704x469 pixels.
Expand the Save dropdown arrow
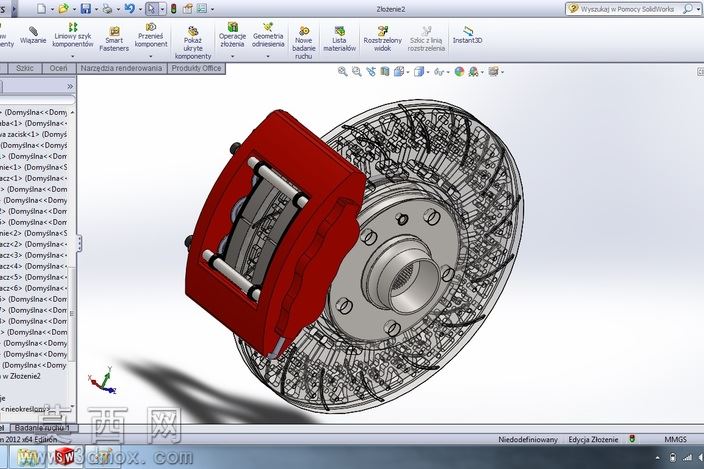[96, 9]
